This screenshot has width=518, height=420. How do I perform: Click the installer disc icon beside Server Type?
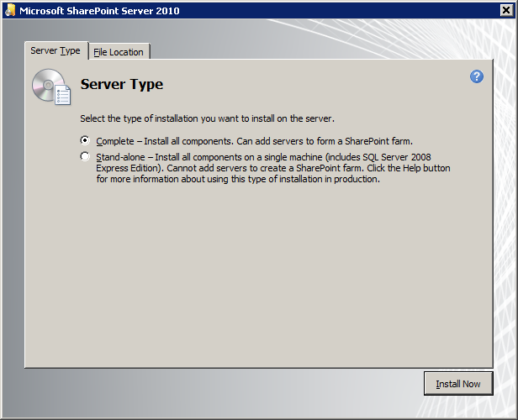click(51, 87)
